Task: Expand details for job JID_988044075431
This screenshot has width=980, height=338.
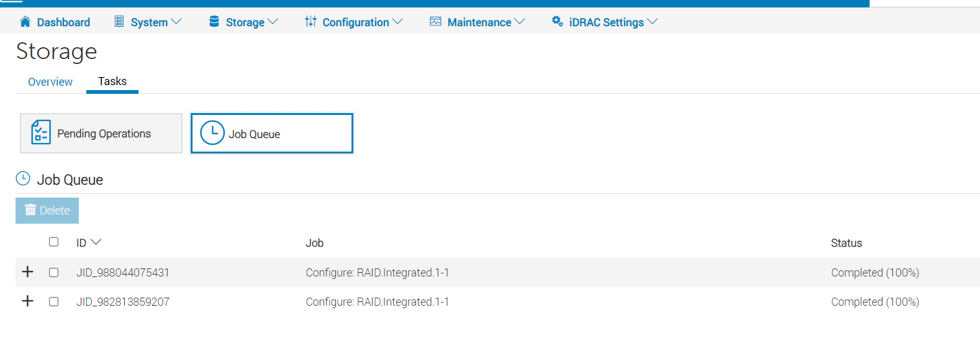Action: click(x=27, y=272)
